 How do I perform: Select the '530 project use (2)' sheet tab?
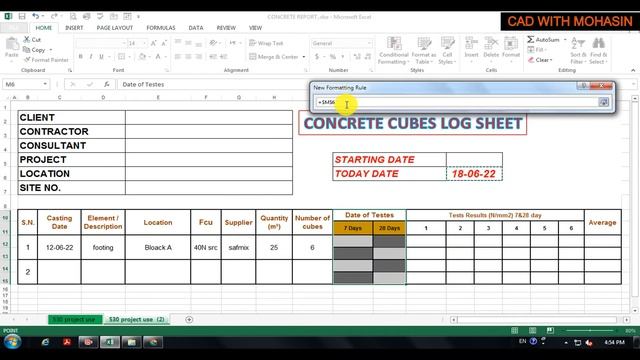[137, 320]
